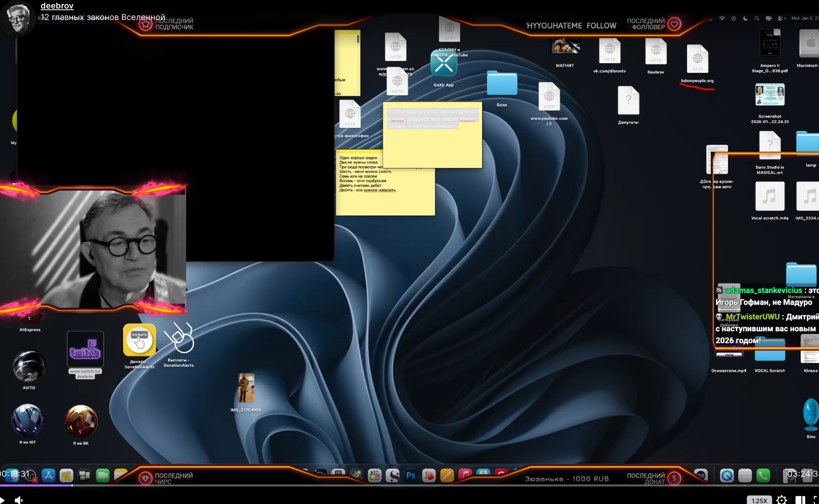
Task: Click Final Cut Pro dock icon
Action: (374, 475)
